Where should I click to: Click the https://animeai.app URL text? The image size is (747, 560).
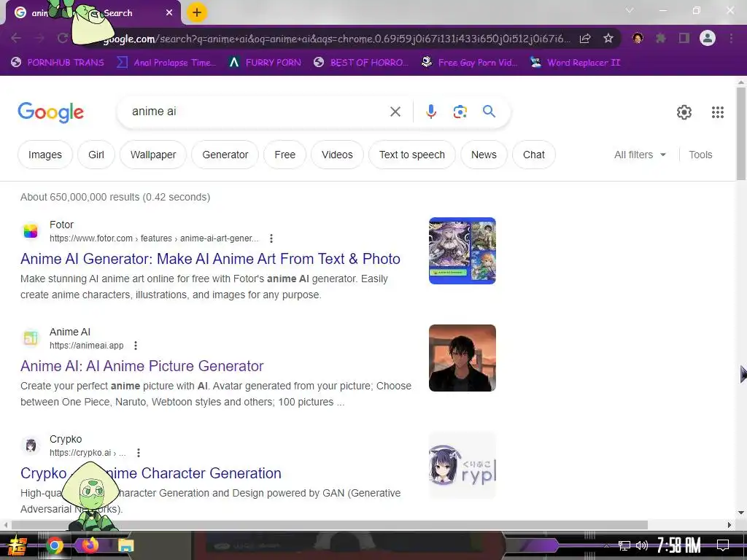(86, 345)
